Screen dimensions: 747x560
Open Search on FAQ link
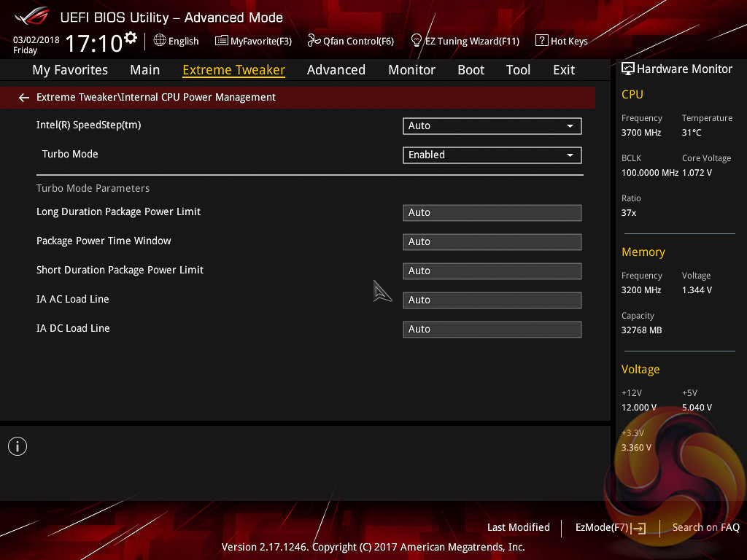point(705,527)
